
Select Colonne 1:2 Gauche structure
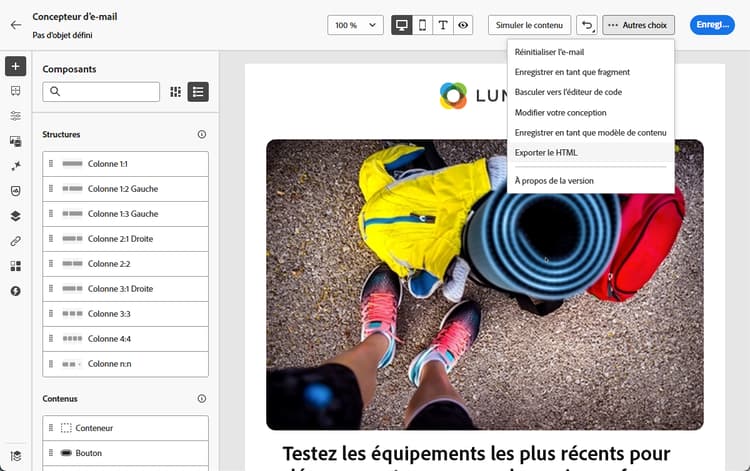(125, 189)
